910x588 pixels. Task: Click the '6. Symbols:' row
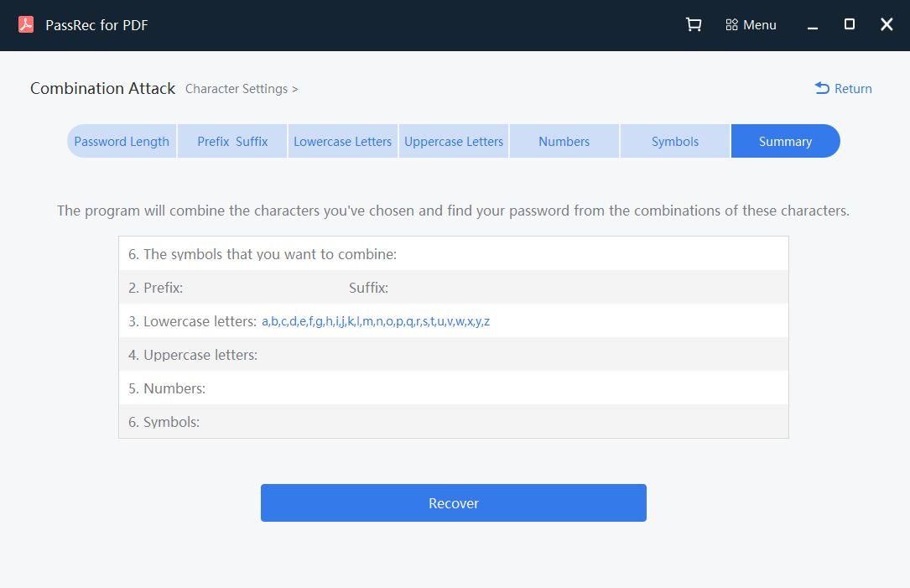pyautogui.click(x=453, y=421)
